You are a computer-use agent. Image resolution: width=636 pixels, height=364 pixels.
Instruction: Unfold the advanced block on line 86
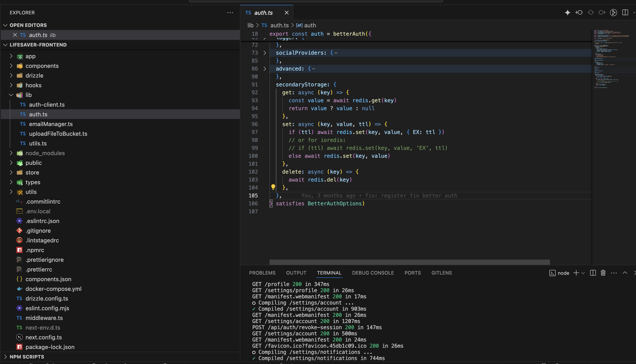(265, 69)
